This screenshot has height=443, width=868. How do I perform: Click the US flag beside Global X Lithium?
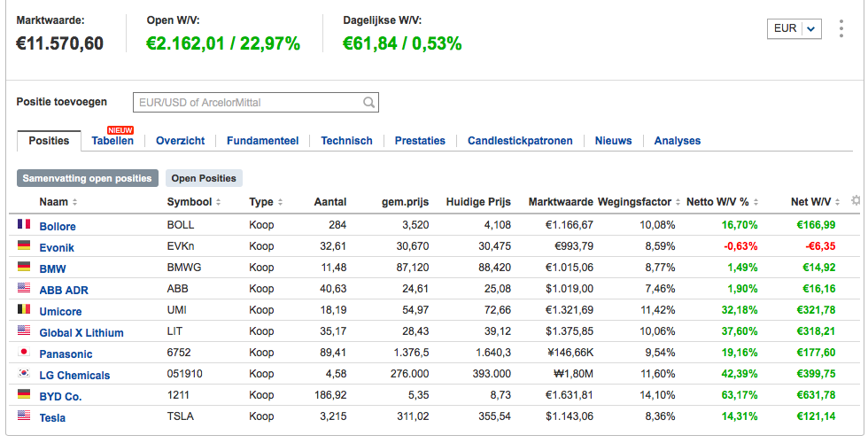24,330
